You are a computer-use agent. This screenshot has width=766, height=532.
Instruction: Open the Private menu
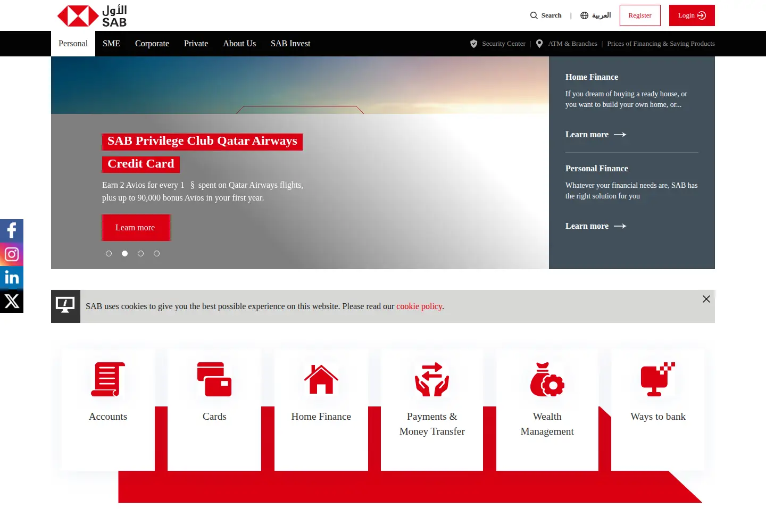(196, 44)
